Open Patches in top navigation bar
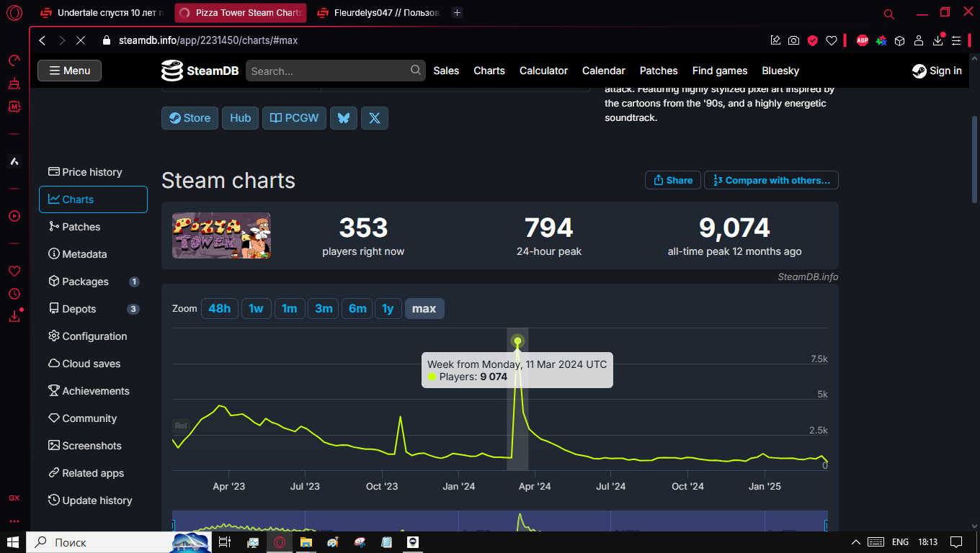This screenshot has height=553, width=980. coord(659,71)
